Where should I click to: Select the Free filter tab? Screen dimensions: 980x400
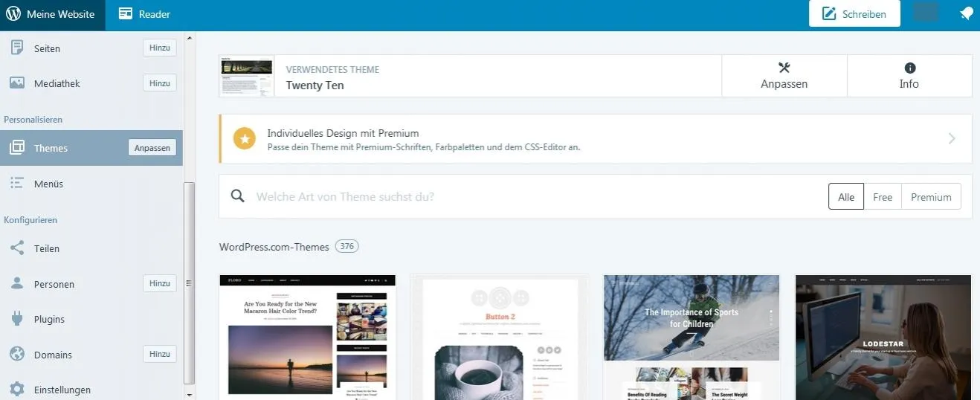click(x=883, y=197)
